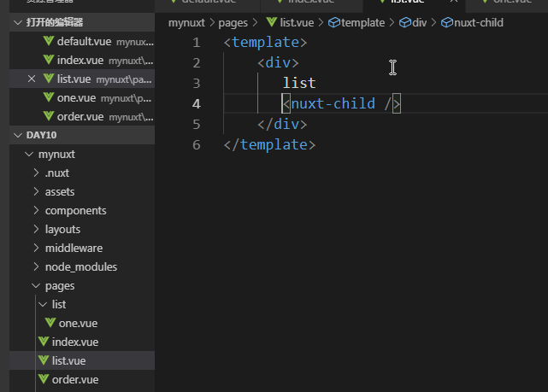
Task: Click the nuxt-child tag on line 4
Action: coord(341,103)
